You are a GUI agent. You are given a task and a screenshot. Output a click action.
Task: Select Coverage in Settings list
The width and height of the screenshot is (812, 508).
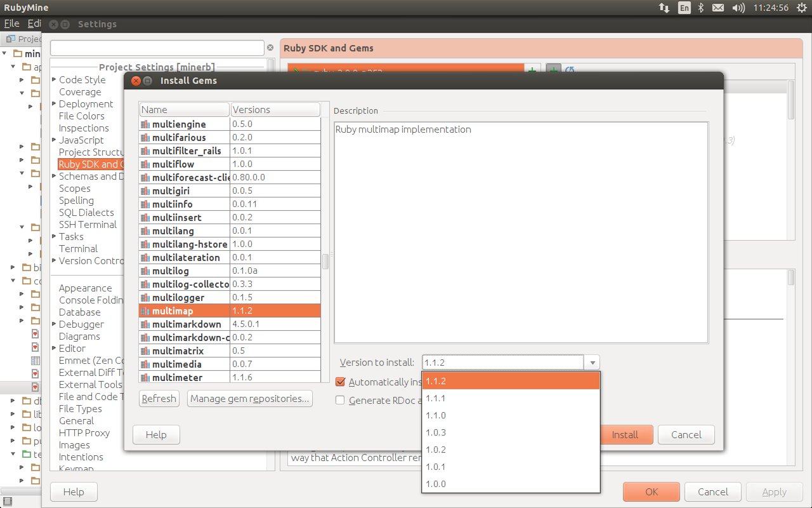tap(80, 92)
